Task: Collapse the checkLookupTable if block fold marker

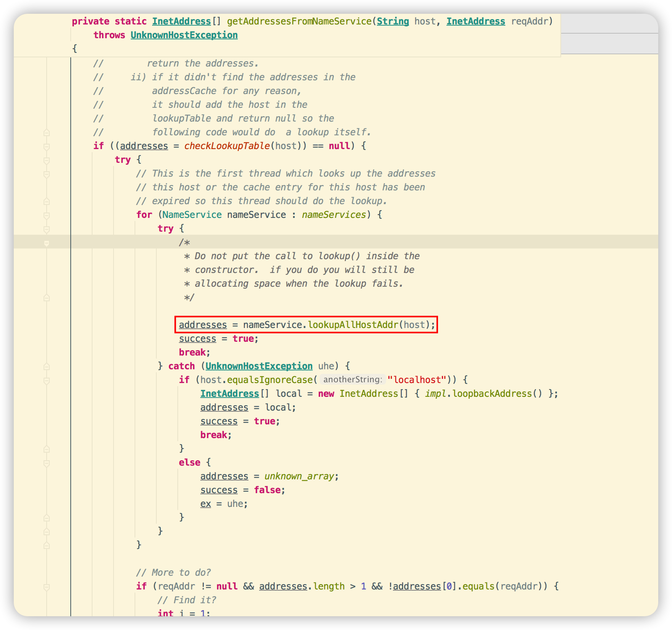Action: (x=47, y=146)
